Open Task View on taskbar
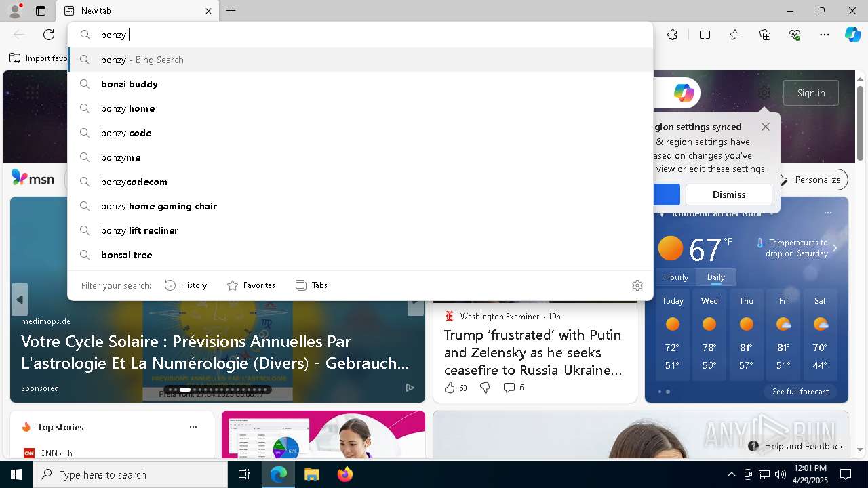Screen dimensions: 868x488 coord(244,474)
